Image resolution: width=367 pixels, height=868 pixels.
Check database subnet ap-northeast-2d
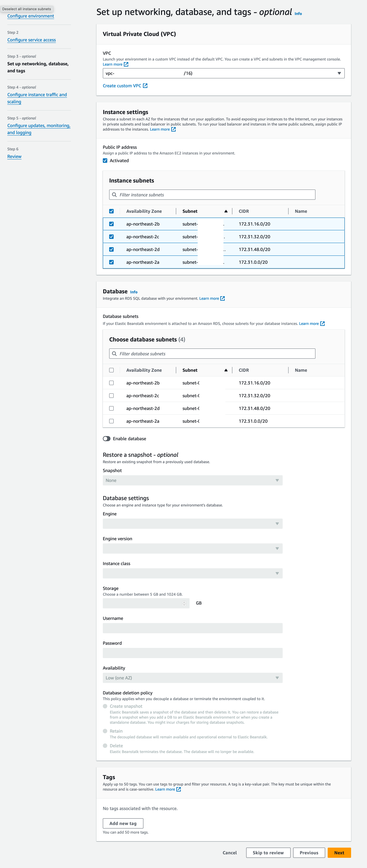111,409
